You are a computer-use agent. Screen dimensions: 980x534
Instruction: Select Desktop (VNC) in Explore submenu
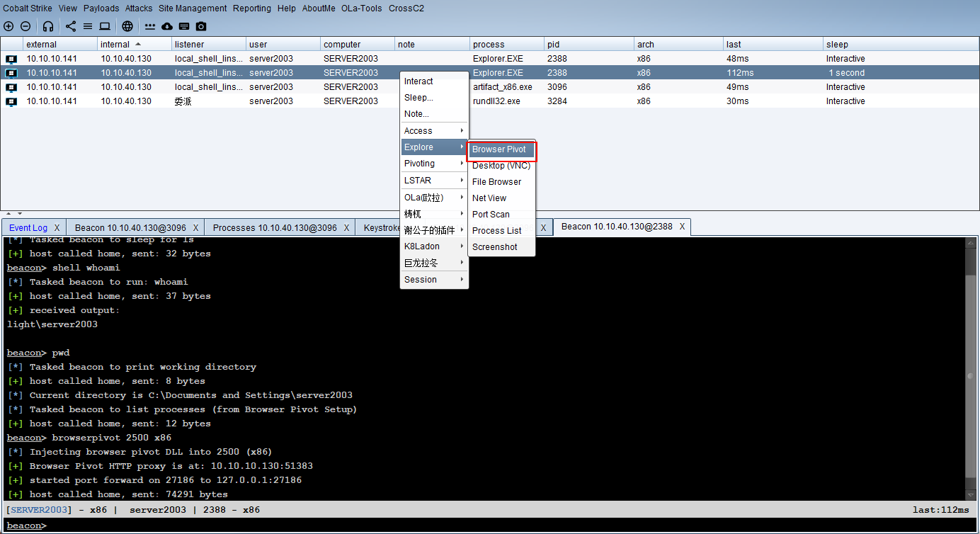501,166
